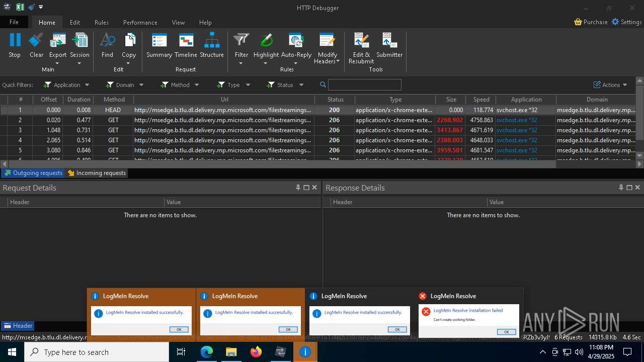Open Microsoft Edge from taskbar

207,352
